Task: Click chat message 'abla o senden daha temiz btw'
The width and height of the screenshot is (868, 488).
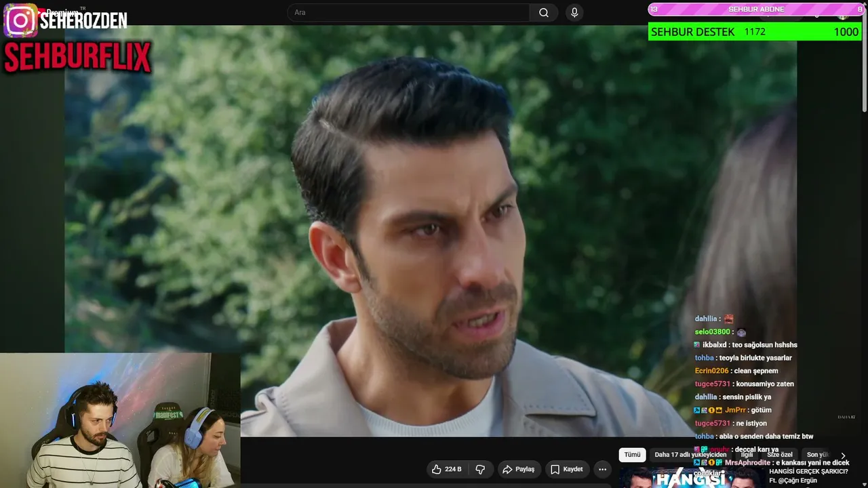Action: pos(766,436)
